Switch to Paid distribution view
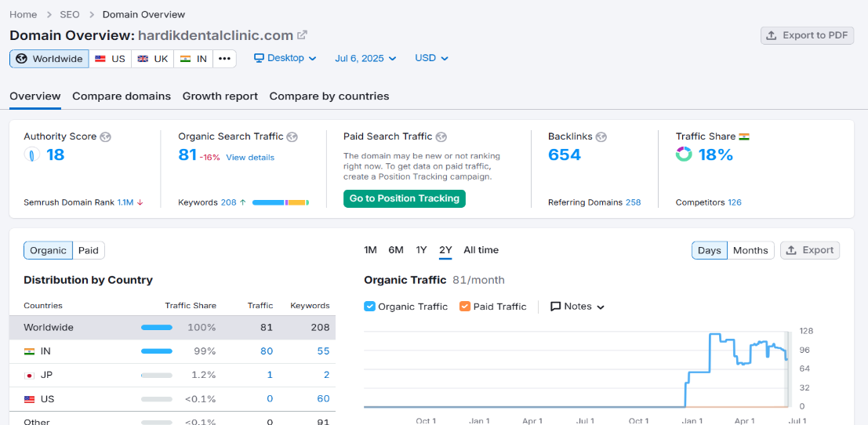The image size is (868, 425). click(x=89, y=251)
